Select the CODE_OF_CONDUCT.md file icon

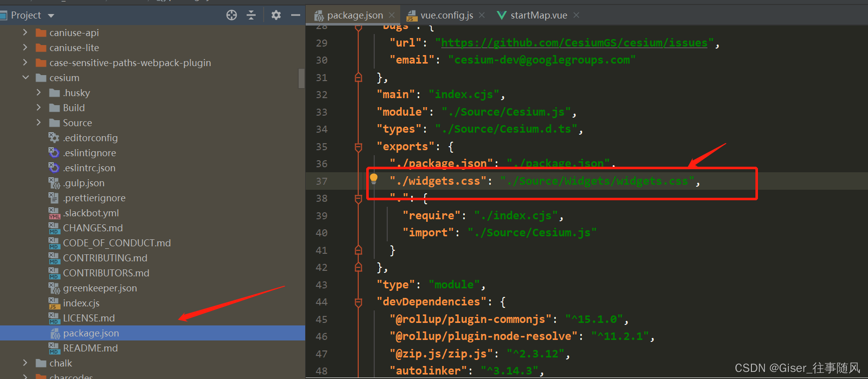tap(54, 243)
